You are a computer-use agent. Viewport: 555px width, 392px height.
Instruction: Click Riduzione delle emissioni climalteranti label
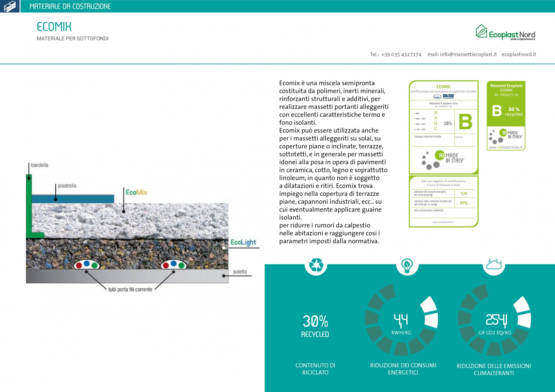coord(494,369)
